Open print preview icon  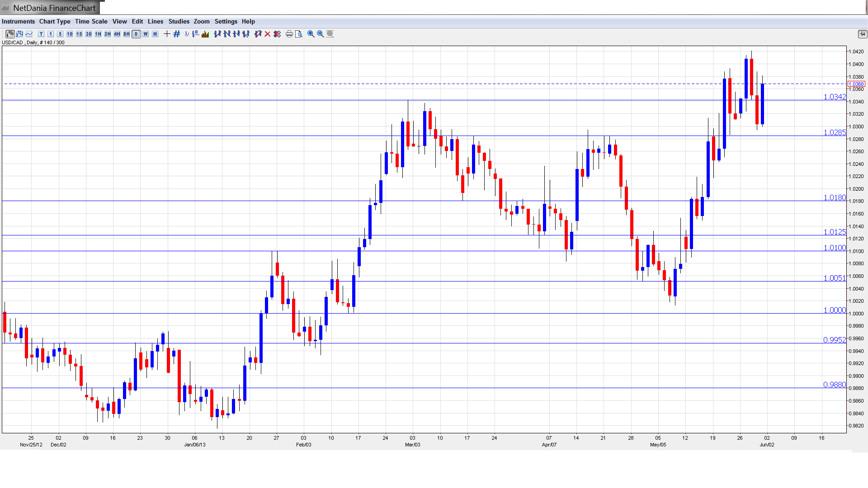[299, 34]
